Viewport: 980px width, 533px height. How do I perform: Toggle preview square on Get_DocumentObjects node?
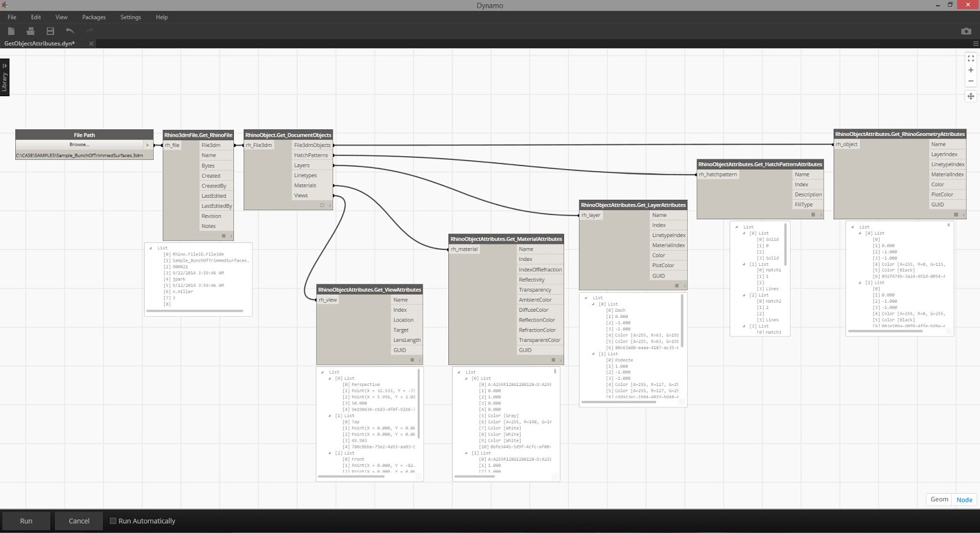tap(322, 205)
